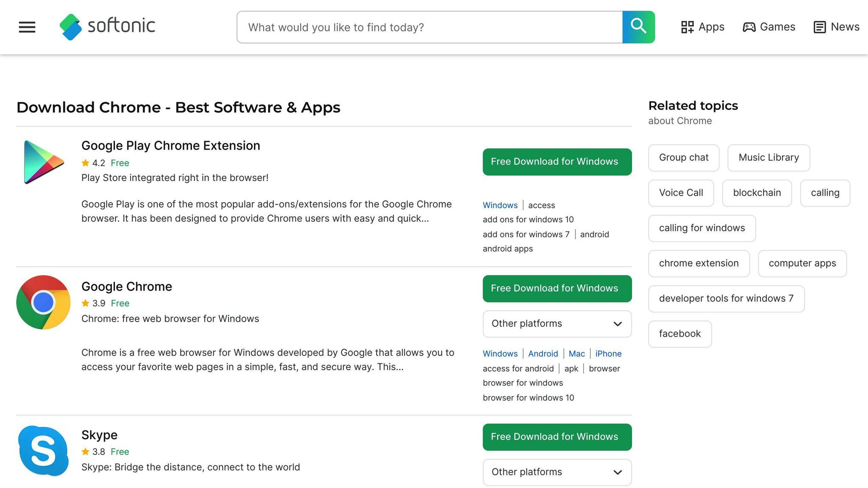Viewport: 868px width, 488px height.
Task: Click the Apps grid icon
Action: tap(687, 27)
